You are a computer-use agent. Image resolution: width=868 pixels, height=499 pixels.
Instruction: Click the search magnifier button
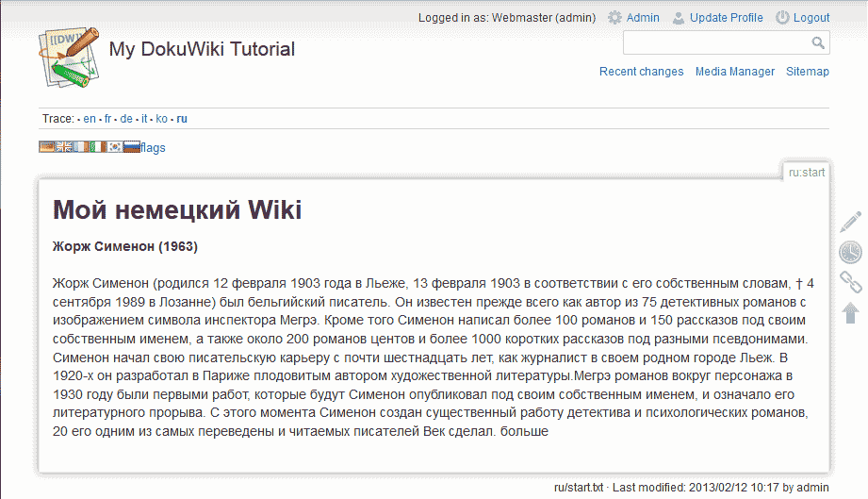point(818,42)
